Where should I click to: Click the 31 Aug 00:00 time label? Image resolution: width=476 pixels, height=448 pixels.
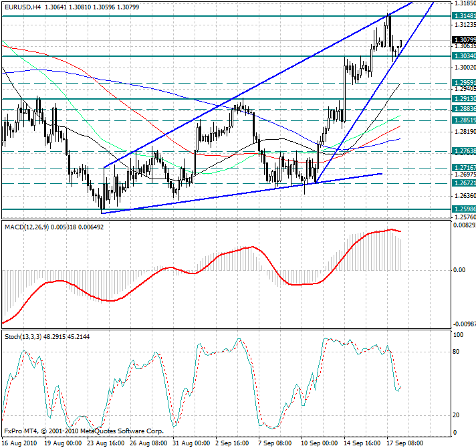[191, 443]
